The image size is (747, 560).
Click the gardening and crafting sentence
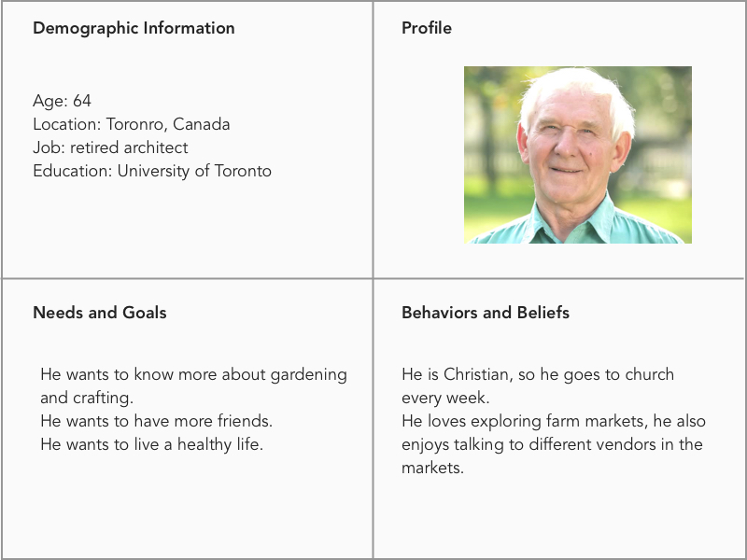pyautogui.click(x=193, y=374)
